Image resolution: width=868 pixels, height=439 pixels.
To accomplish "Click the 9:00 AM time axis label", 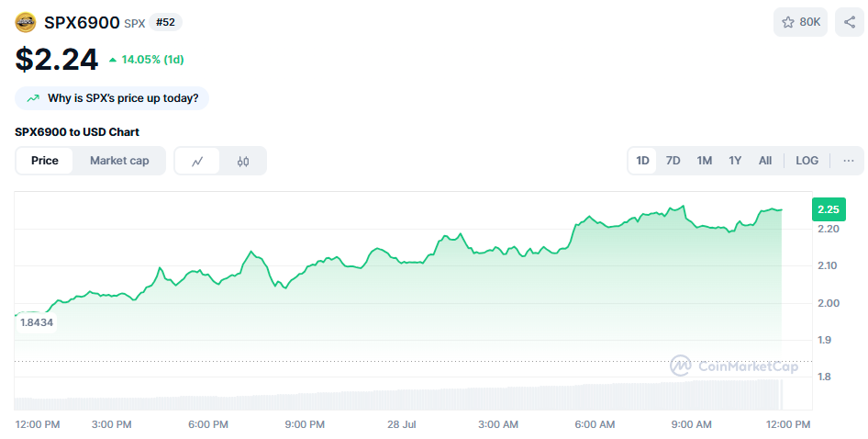I will [692, 424].
